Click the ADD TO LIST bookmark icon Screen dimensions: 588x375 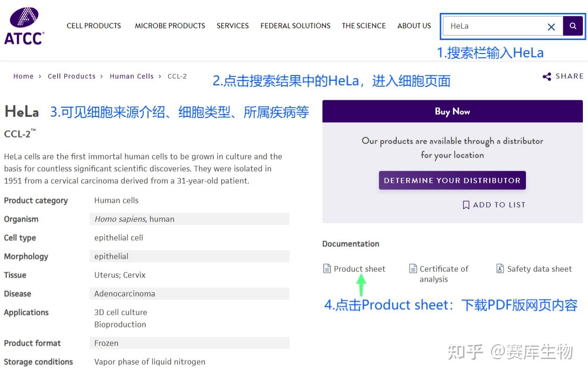coord(465,204)
